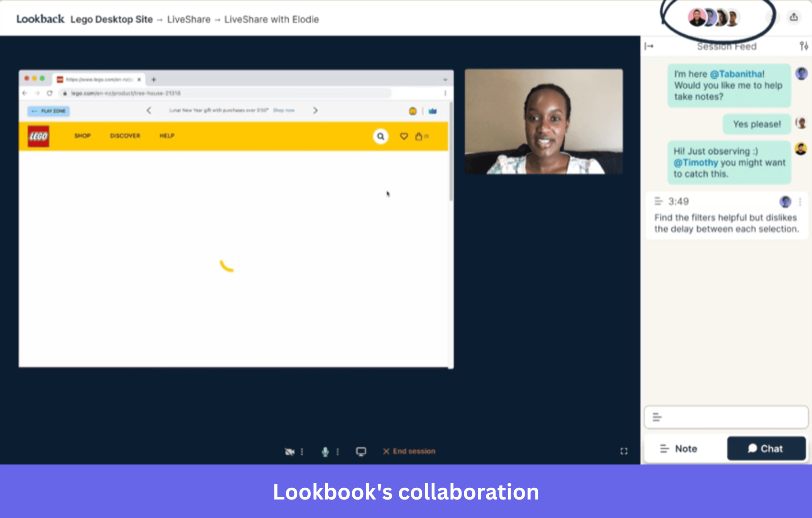Switch to the Chat tab

tap(766, 448)
